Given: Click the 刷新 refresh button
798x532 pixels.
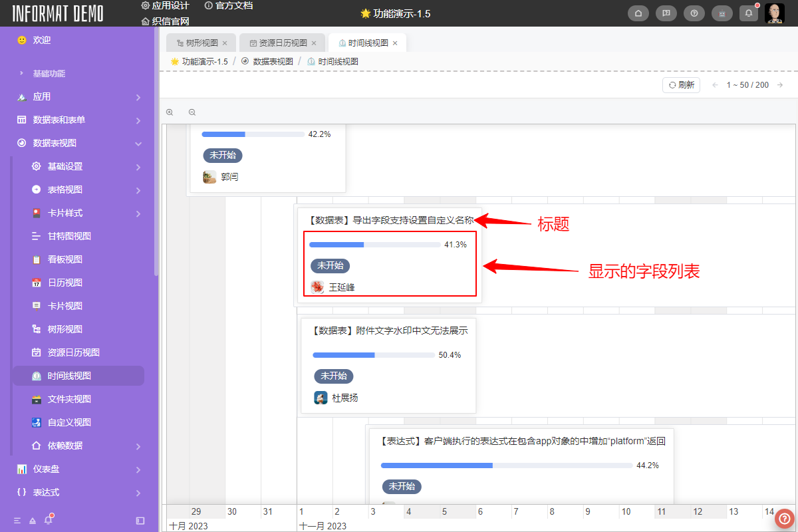Looking at the screenshot, I should pyautogui.click(x=681, y=85).
